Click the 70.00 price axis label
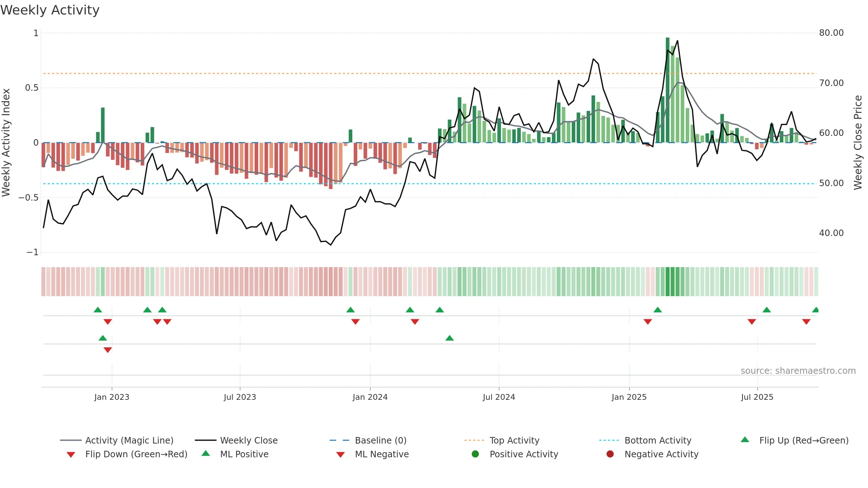 831,83
